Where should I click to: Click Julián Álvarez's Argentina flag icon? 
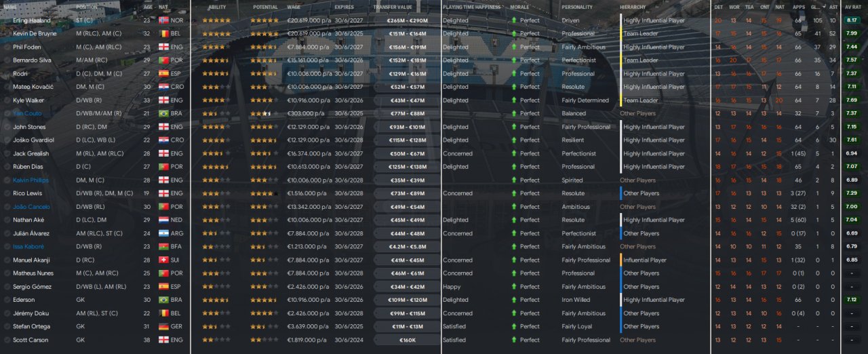[163, 233]
